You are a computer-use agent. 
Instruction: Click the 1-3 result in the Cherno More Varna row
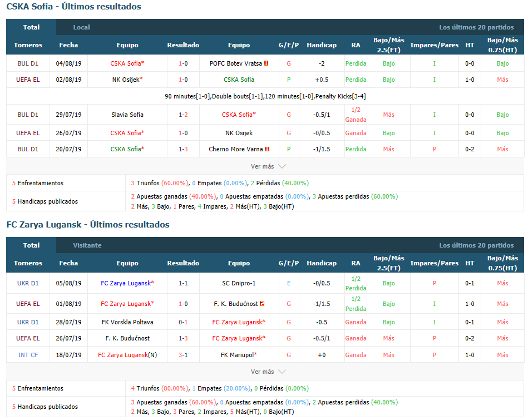[183, 149]
